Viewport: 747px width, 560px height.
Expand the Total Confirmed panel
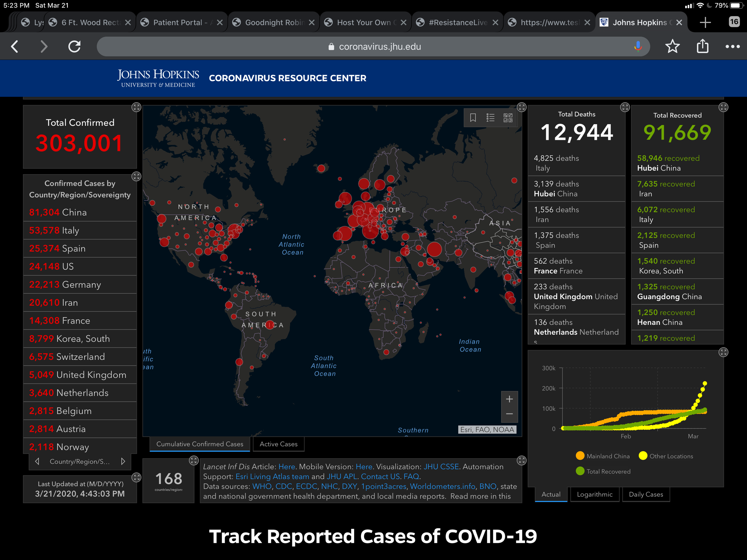coord(136,107)
